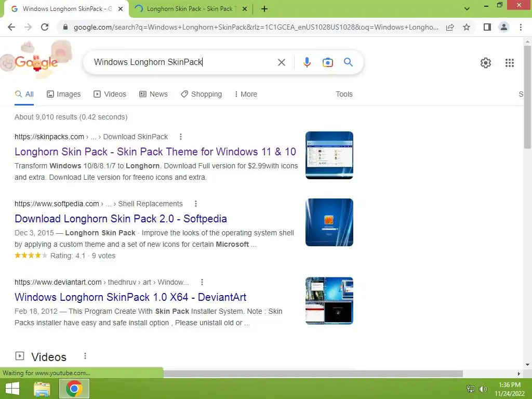This screenshot has height=399, width=532.
Task: Click the Chrome taskbar icon
Action: (74, 389)
